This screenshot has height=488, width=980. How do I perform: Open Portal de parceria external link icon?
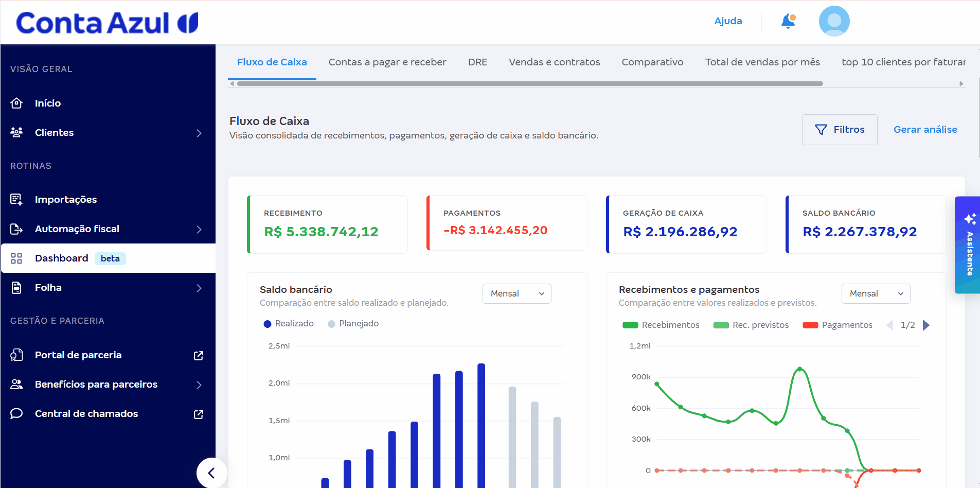click(199, 355)
